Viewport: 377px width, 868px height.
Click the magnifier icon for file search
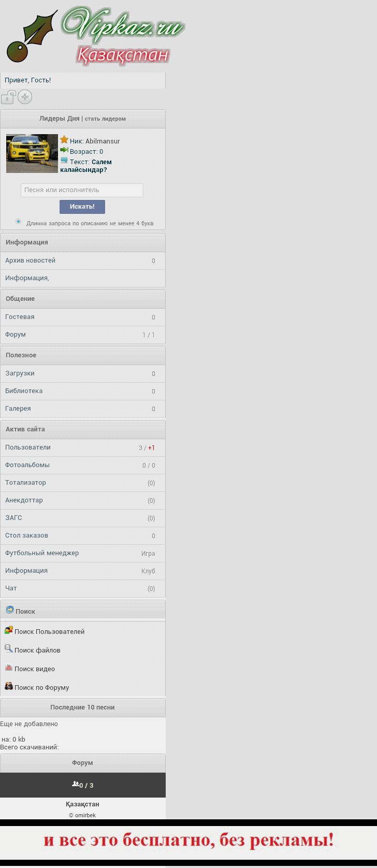9,649
